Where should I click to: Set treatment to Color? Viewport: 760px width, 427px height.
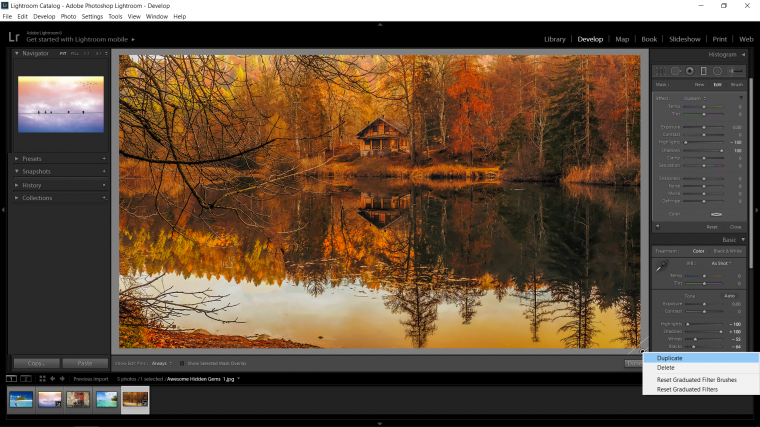click(x=698, y=251)
